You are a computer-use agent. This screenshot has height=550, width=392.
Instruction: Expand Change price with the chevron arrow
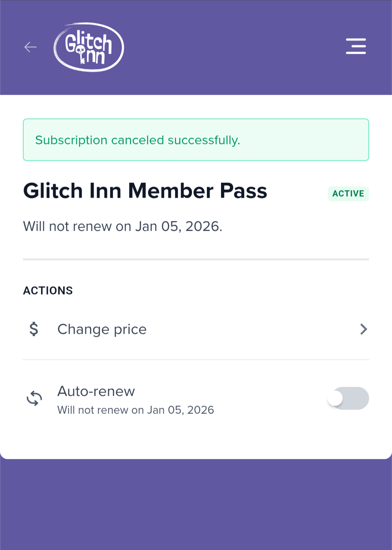tap(363, 329)
